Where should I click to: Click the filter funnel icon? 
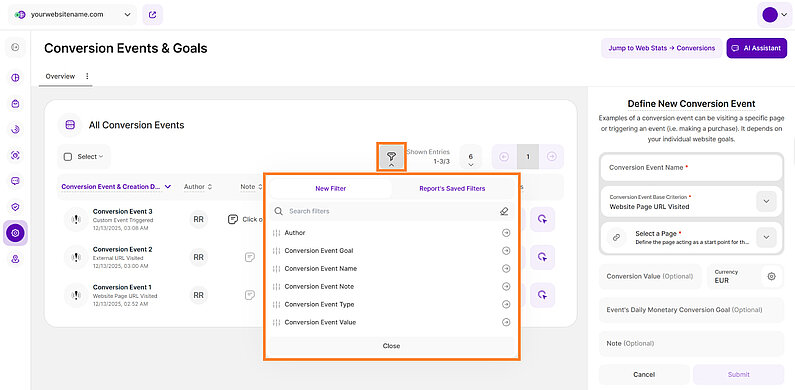click(x=391, y=157)
